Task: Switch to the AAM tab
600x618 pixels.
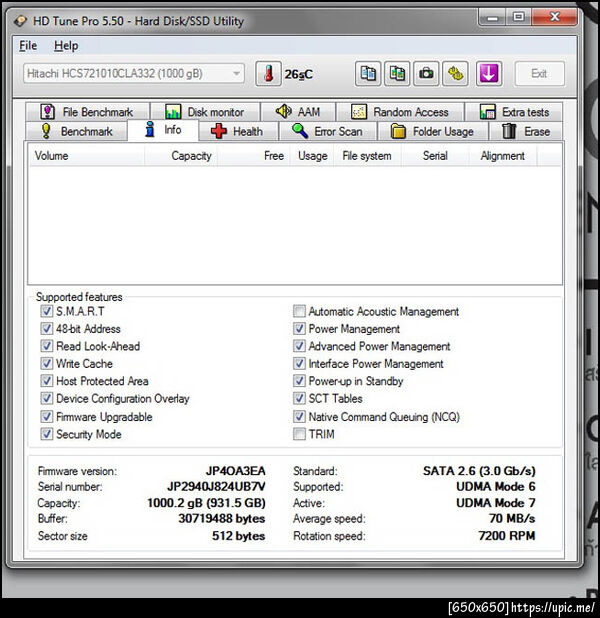Action: coord(298,112)
